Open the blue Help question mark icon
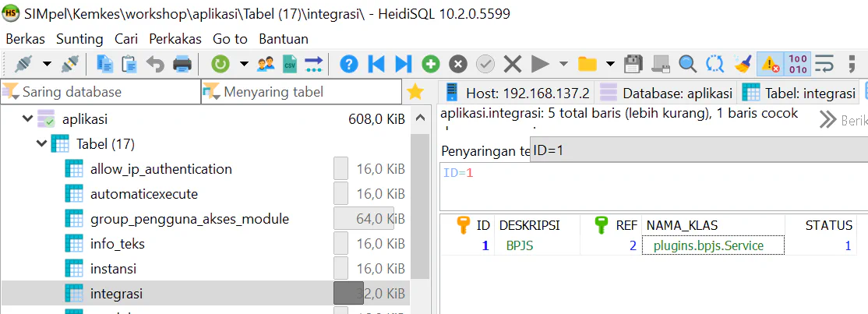The width and height of the screenshot is (868, 314). click(x=349, y=64)
